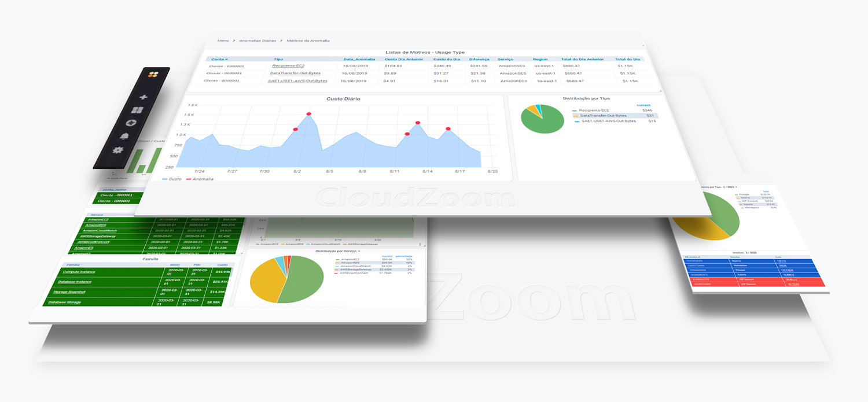This screenshot has height=402, width=868.
Task: Sort table by the Conta column header
Action: (x=219, y=59)
